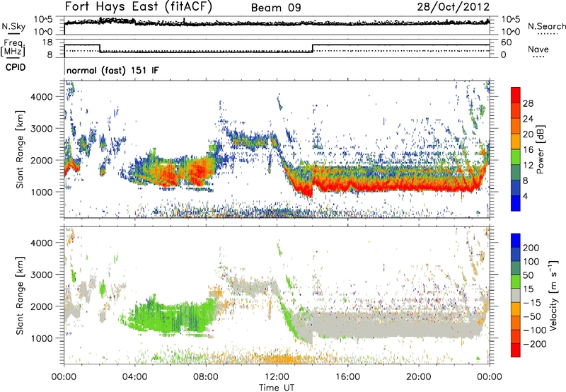This screenshot has width=566, height=392.
Task: Click the '28' power color bar value
Action: (x=528, y=103)
